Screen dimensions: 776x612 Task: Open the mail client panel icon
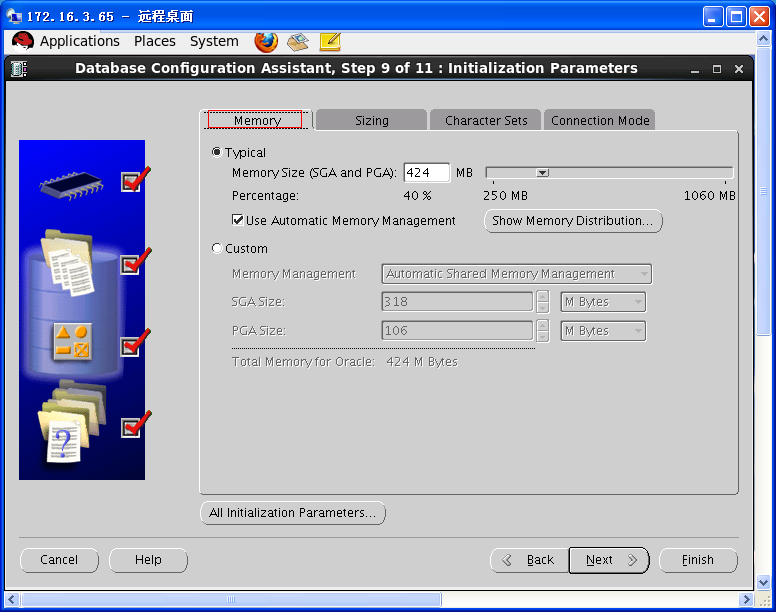297,41
